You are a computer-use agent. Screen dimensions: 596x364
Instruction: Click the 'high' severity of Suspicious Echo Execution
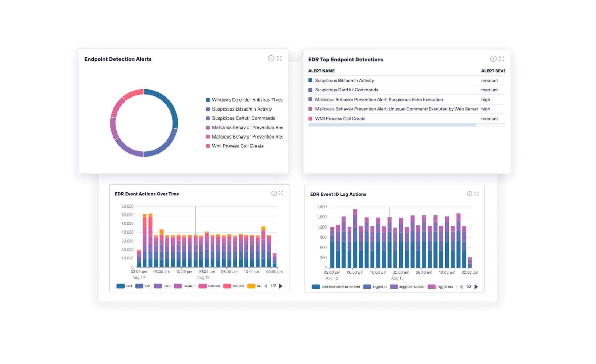coord(485,99)
